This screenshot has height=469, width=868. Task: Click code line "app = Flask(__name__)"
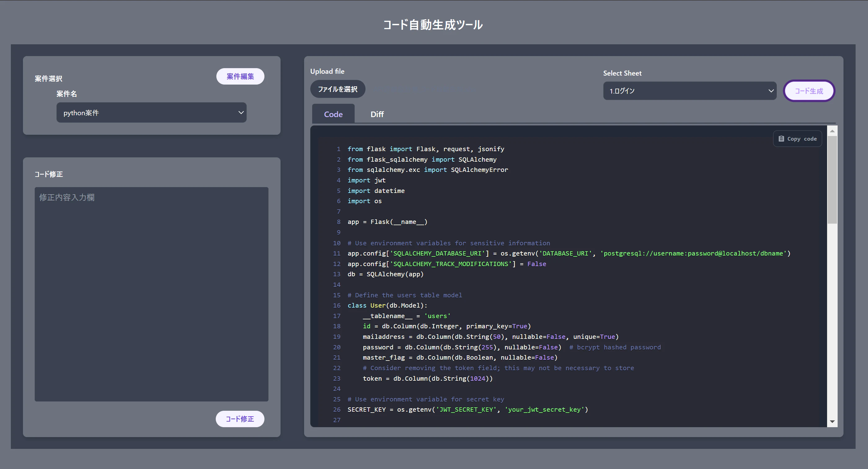click(x=387, y=222)
